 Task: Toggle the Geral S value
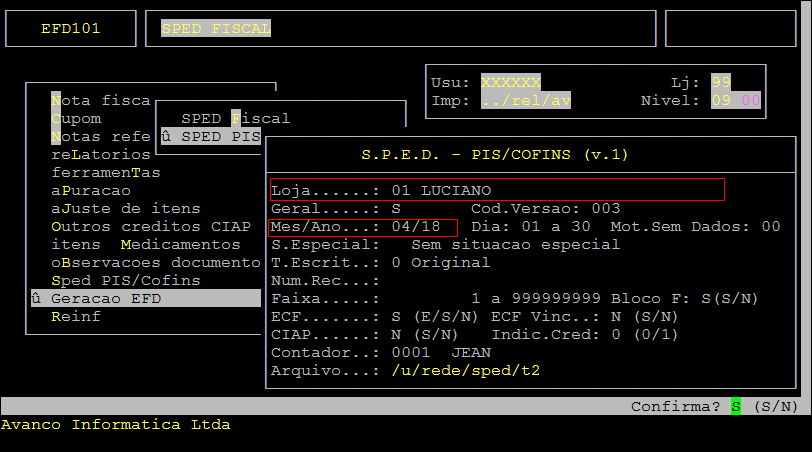(x=397, y=208)
